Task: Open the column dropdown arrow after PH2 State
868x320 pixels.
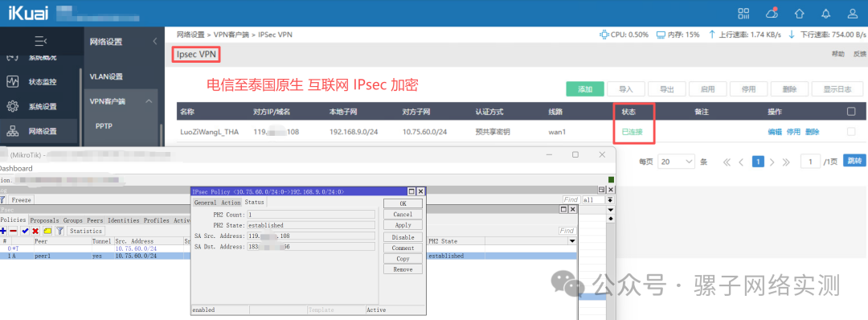Action: [x=572, y=241]
